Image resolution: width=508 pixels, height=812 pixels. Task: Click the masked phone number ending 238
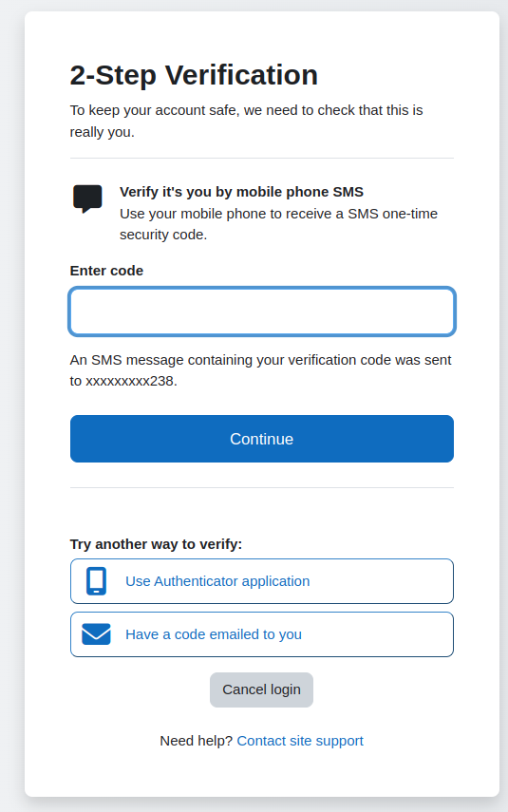(131, 381)
